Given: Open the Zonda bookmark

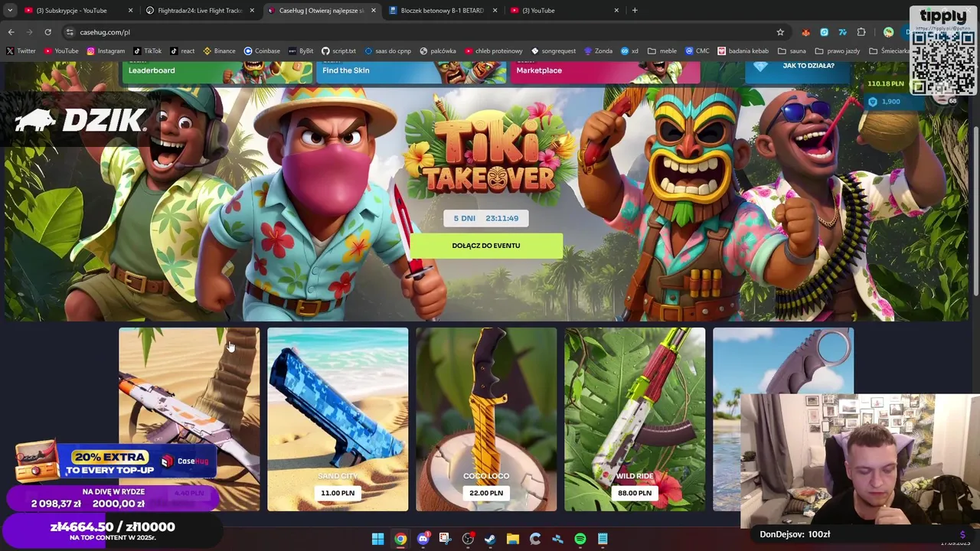Looking at the screenshot, I should (598, 51).
